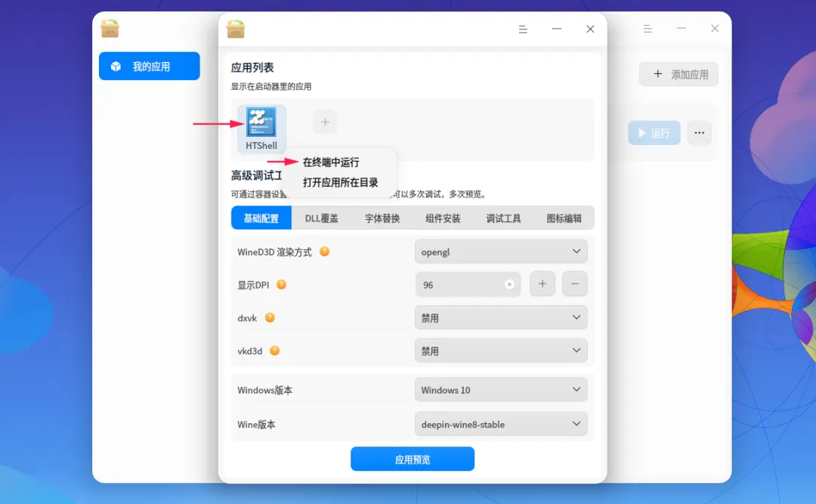This screenshot has height=504, width=816.
Task: Switch to 调试工具 tab
Action: tap(503, 218)
